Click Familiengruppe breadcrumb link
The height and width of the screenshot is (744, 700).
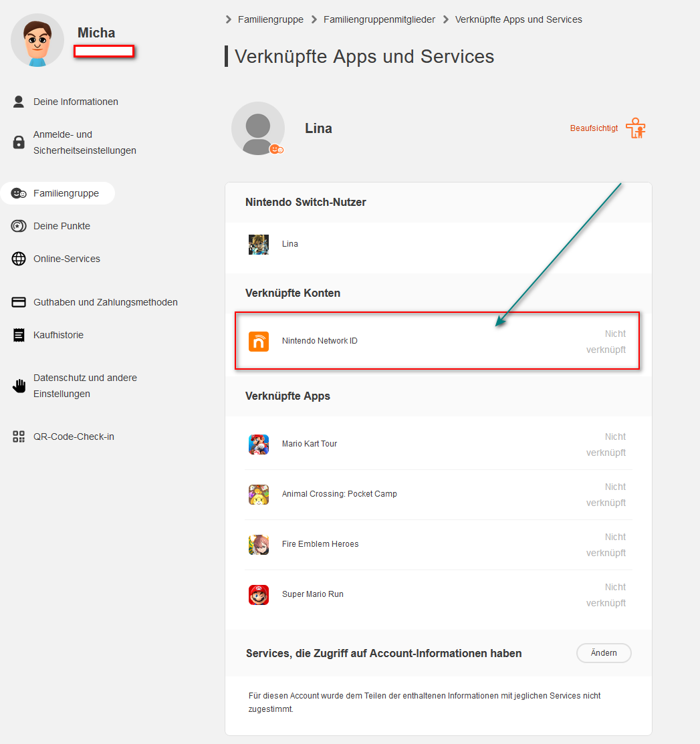(271, 19)
